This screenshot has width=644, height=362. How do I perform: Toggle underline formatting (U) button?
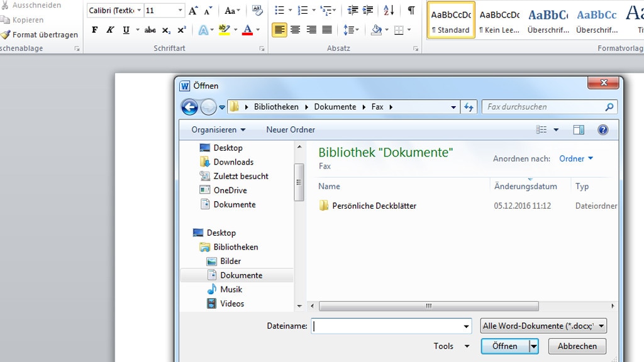[126, 30]
